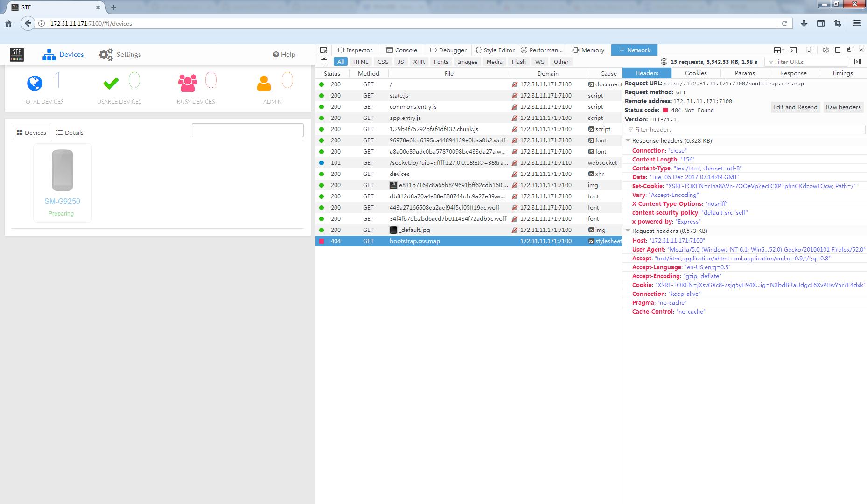Select the state.js request row
Screen dimensions: 867x504
coord(469,96)
